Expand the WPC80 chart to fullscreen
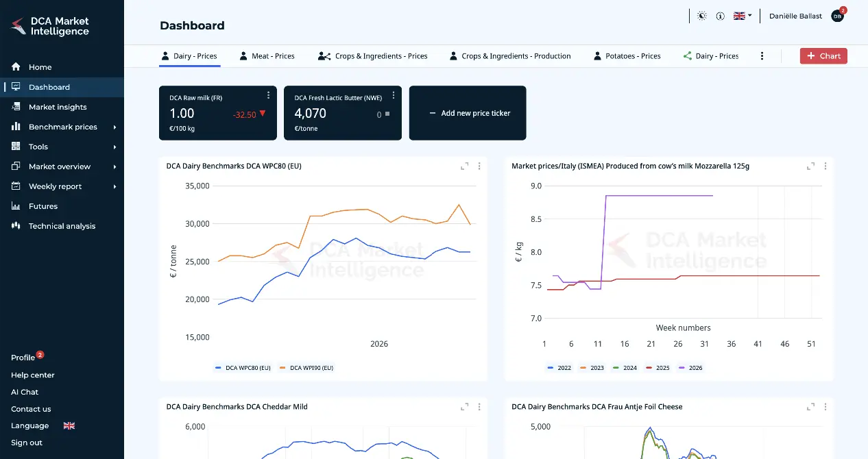 [x=465, y=166]
